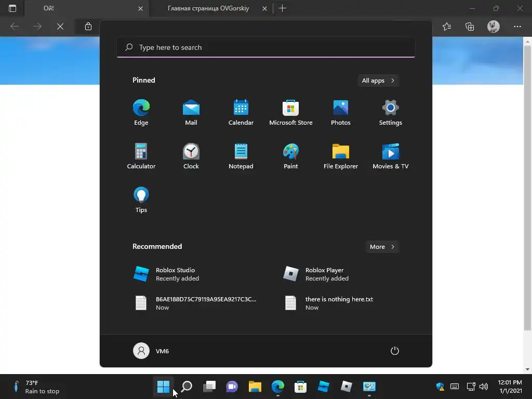Open the last taskbar app with monitor icon

coord(369,386)
